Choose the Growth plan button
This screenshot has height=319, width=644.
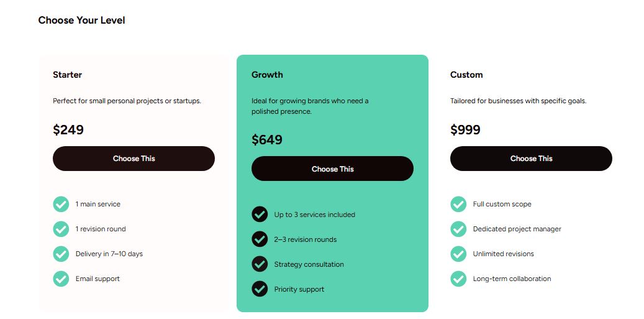332,169
